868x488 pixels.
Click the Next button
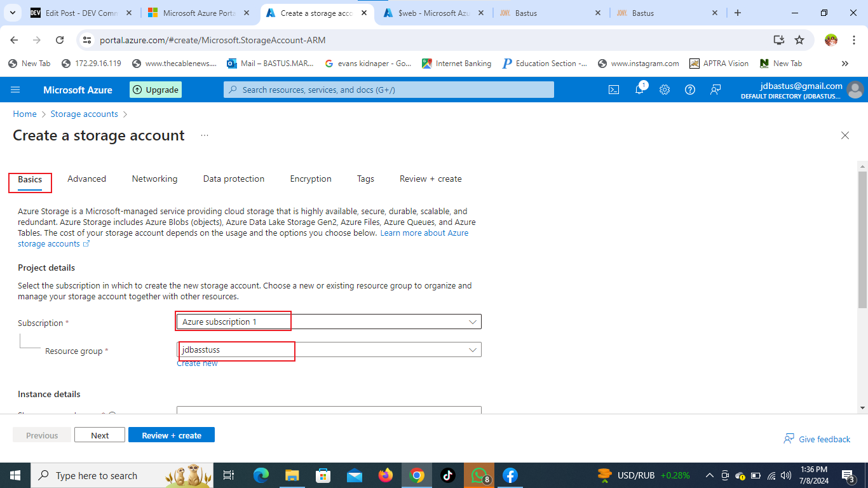tap(100, 435)
